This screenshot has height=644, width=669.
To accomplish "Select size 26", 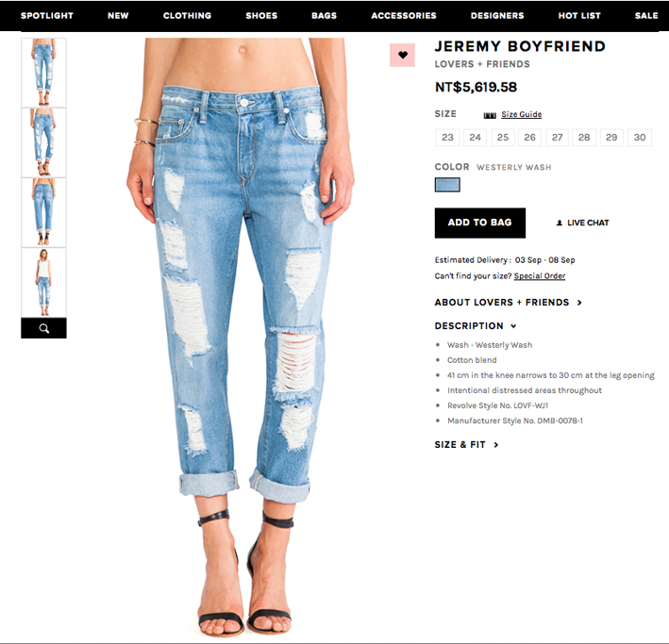I will click(530, 138).
